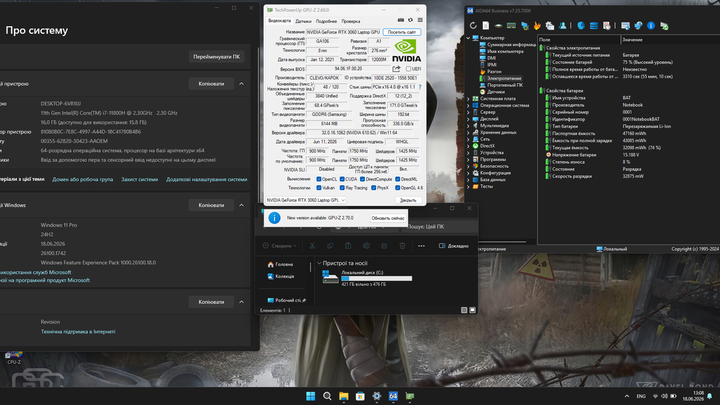Switch Explorer to details list view icon
Screen dimensions: 720x405
coord(464,310)
